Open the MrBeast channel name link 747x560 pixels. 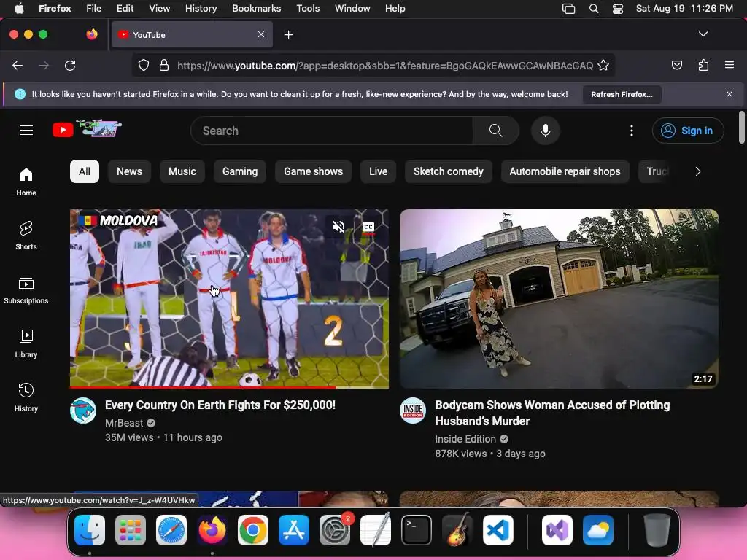(x=124, y=423)
